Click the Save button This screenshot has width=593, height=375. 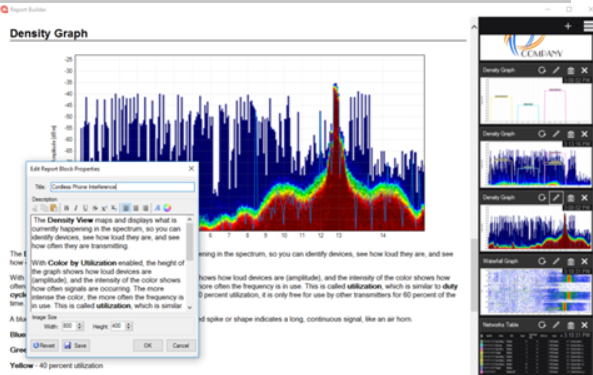(x=76, y=346)
